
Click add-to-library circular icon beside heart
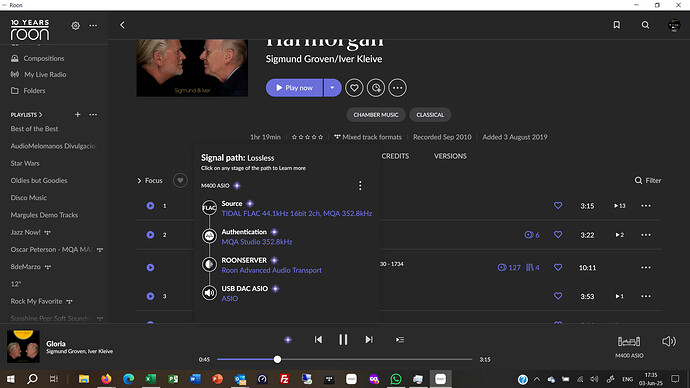[x=376, y=88]
